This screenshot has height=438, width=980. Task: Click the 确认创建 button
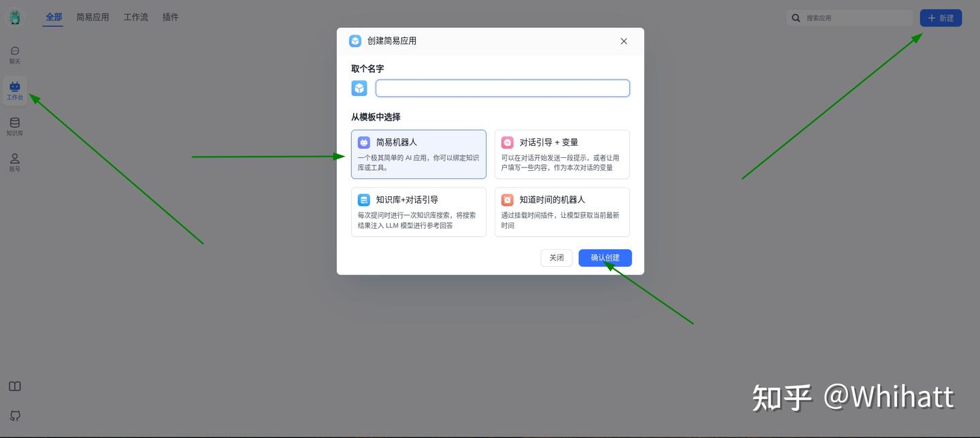coord(605,257)
